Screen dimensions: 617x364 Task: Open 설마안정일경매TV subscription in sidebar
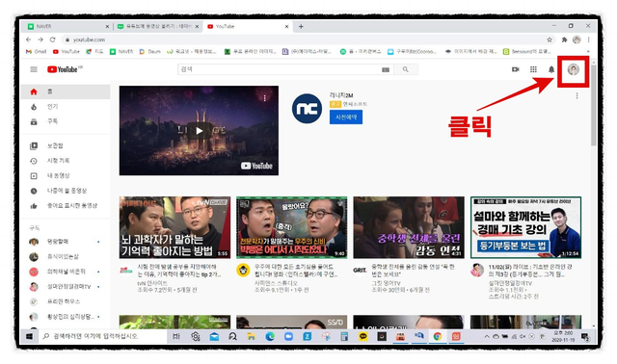pos(66,287)
